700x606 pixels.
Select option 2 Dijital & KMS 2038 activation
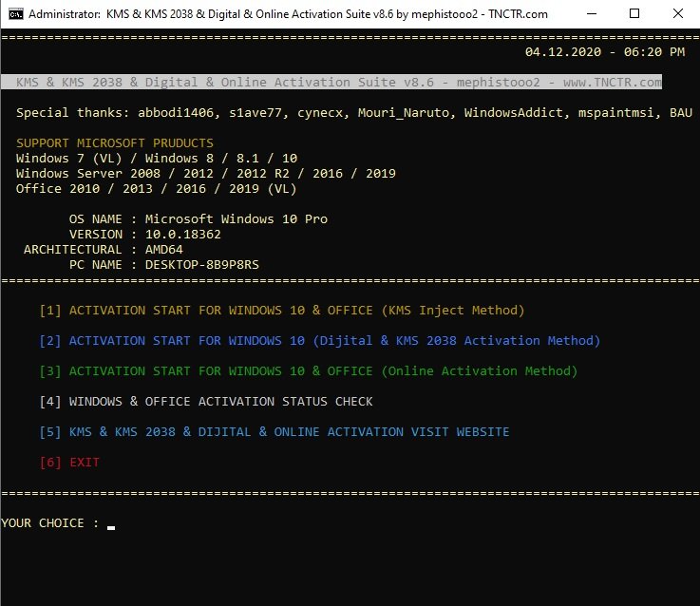coord(320,341)
